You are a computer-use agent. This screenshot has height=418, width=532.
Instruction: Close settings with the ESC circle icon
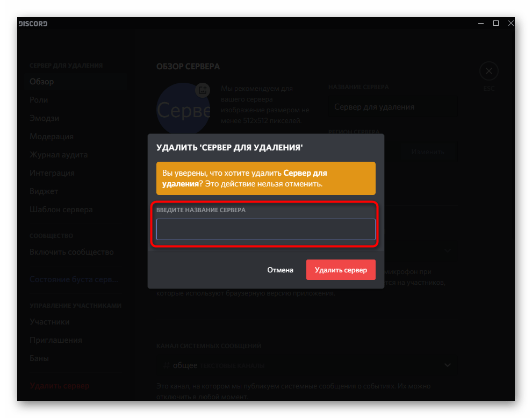[x=488, y=71]
